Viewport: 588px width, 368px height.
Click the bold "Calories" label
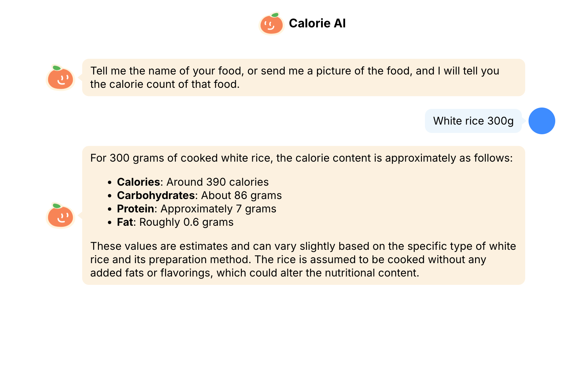pyautogui.click(x=138, y=182)
